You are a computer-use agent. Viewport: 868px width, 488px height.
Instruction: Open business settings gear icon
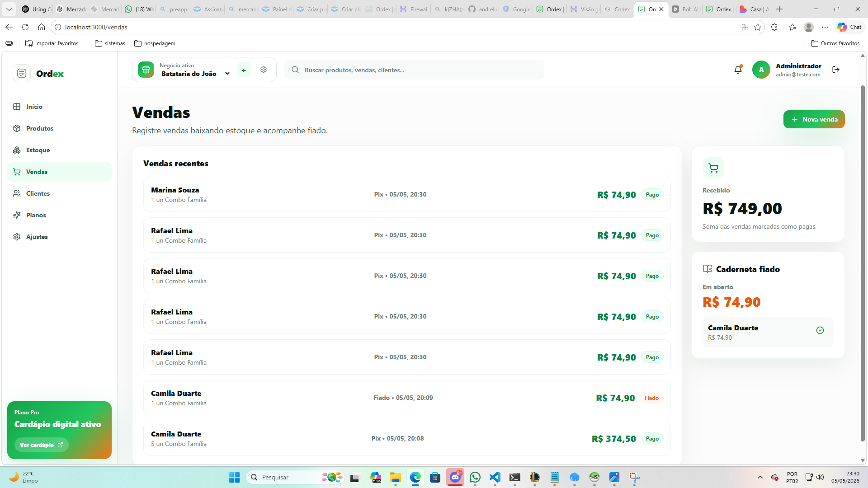[264, 70]
